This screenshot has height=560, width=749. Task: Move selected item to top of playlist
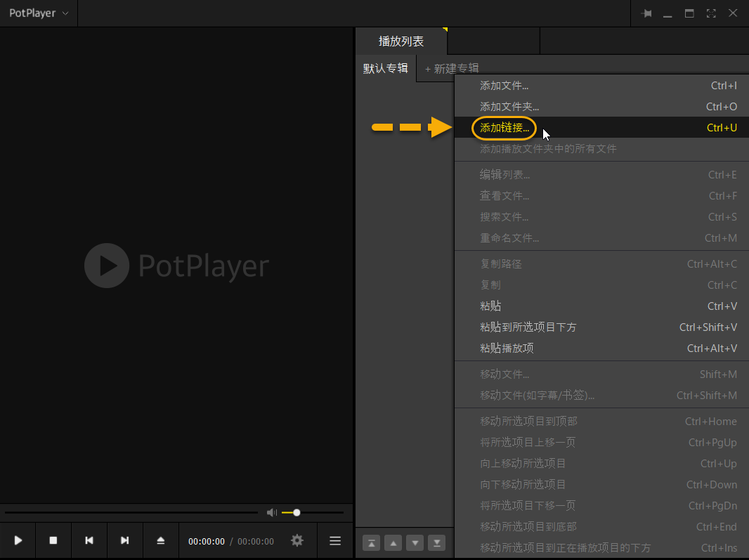[371, 543]
